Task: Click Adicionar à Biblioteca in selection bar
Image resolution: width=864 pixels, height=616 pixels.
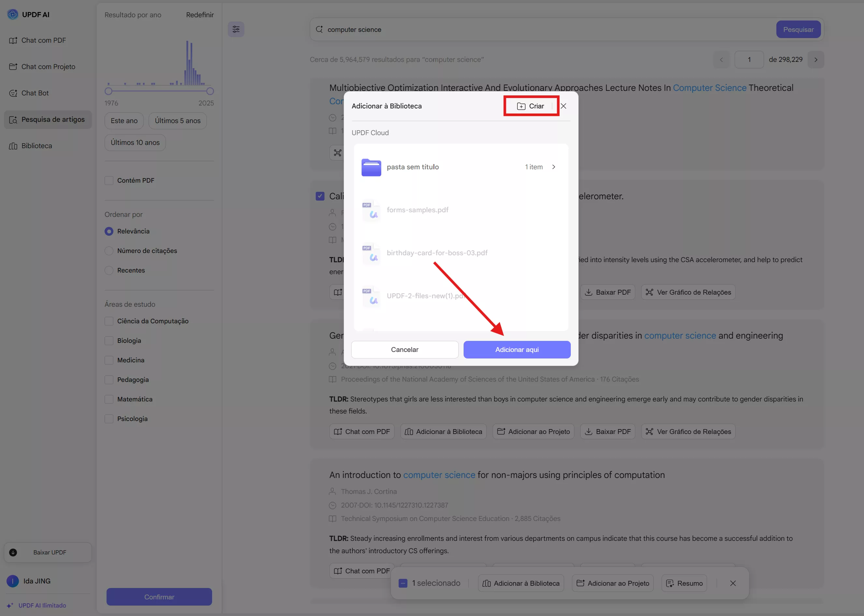Action: coord(521,583)
